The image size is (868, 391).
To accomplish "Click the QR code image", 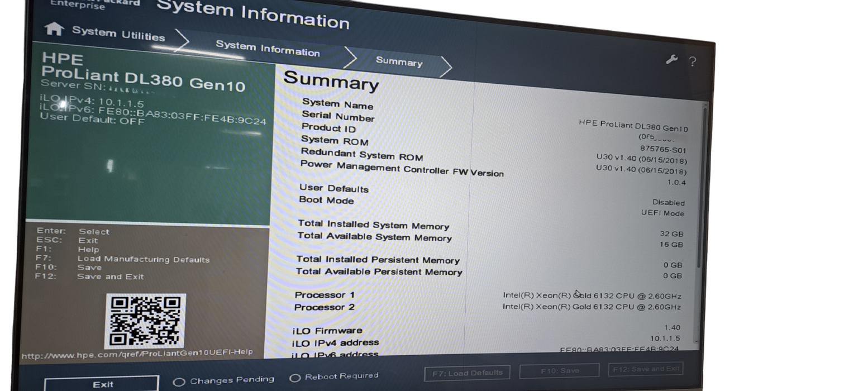I will click(145, 321).
